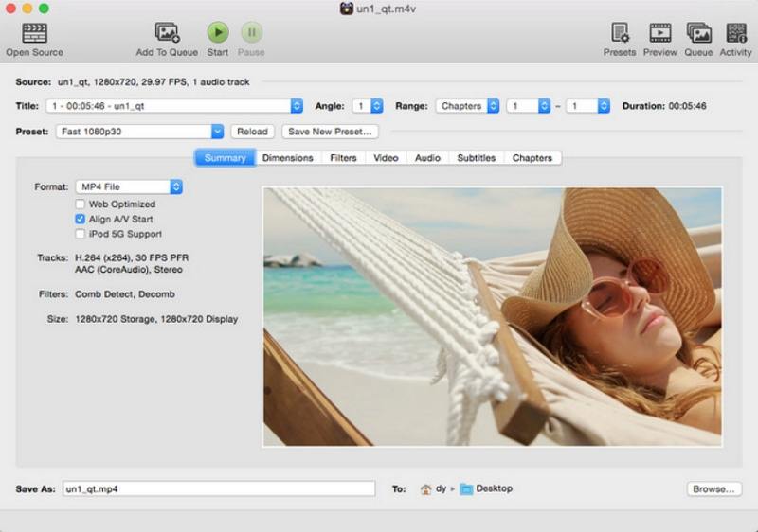The height and width of the screenshot is (532, 758).
Task: Open the Preview window icon
Action: pyautogui.click(x=659, y=33)
